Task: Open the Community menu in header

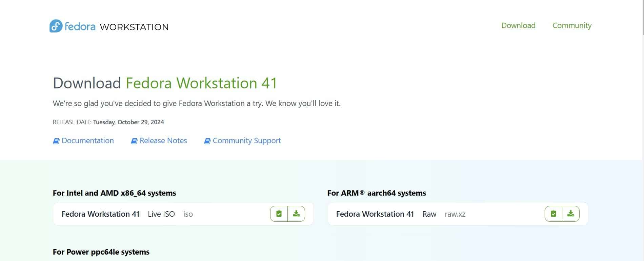Action: [x=572, y=25]
